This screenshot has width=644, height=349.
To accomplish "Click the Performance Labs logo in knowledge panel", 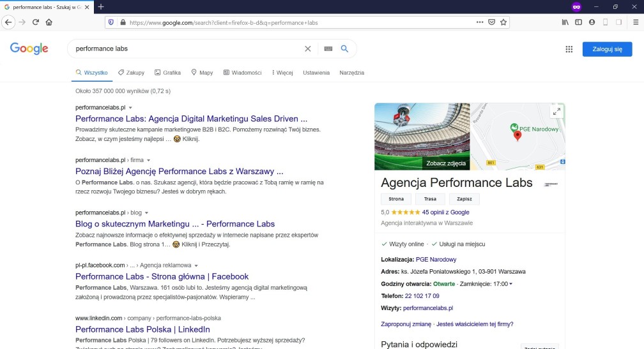I will 551,184.
